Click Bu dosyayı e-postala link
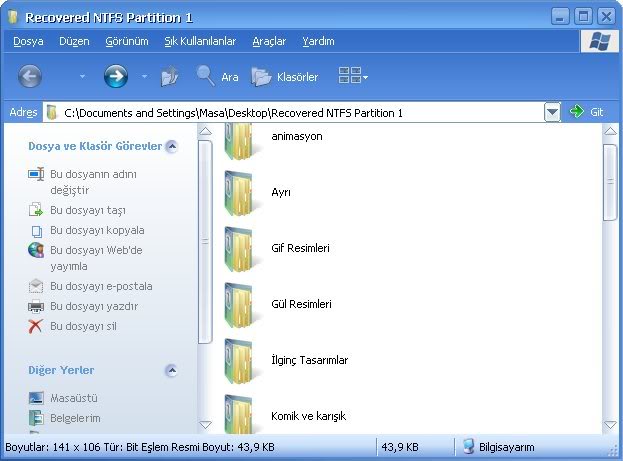This screenshot has height=461, width=623. coord(101,286)
